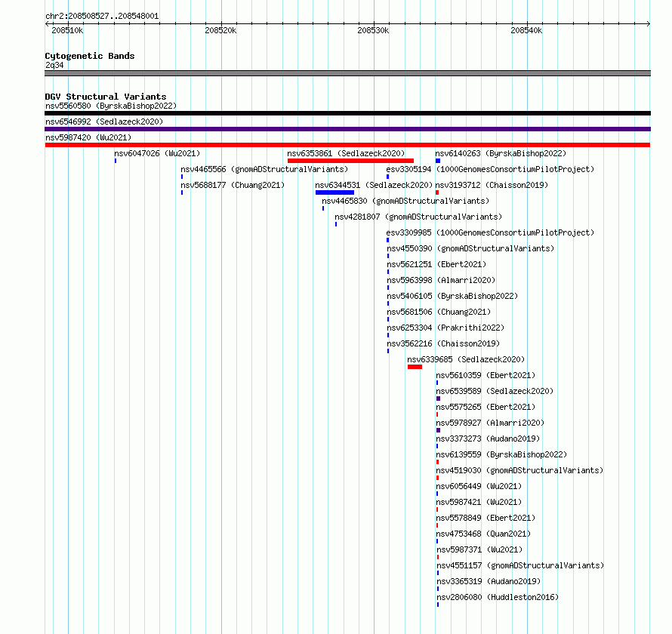Open nsv5610359 (Ebert2021) variant label
The image size is (672, 634).
click(486, 375)
